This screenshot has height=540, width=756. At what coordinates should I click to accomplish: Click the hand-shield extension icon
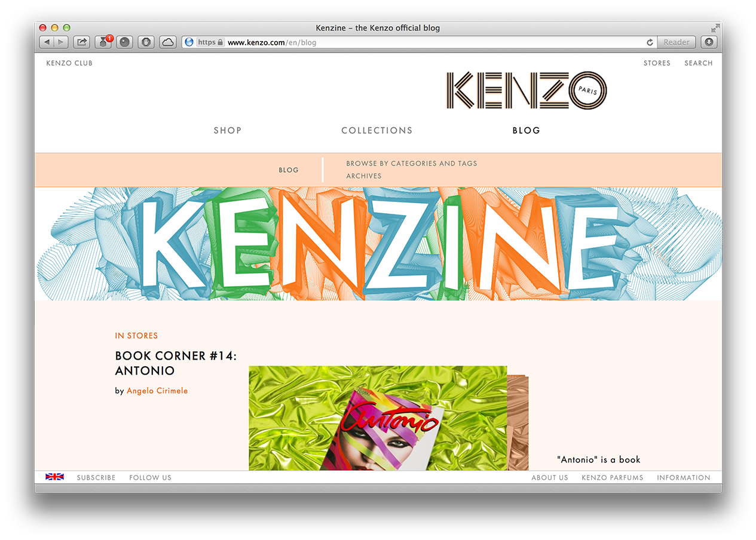tap(146, 42)
